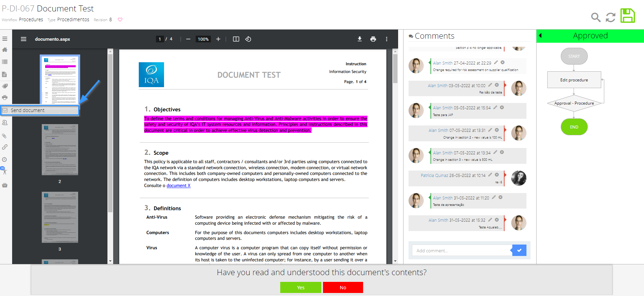Open the archive box sidebar icon
644x296 pixels.
[5, 185]
